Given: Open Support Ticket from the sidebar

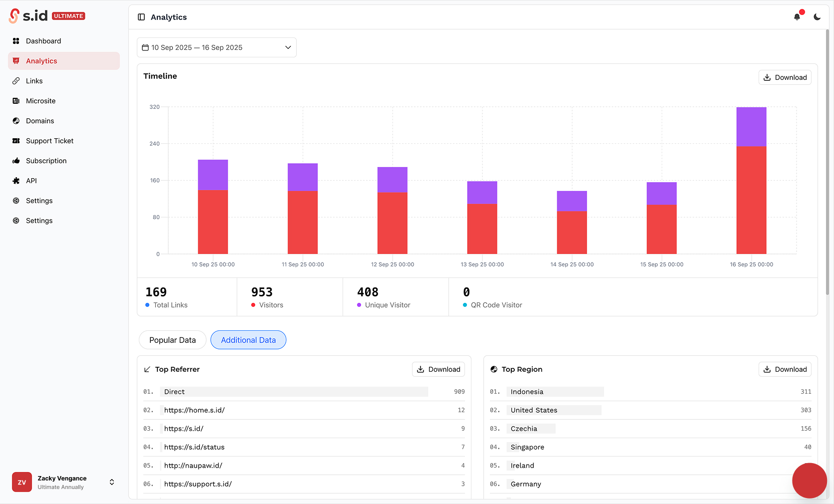Looking at the screenshot, I should 49,140.
